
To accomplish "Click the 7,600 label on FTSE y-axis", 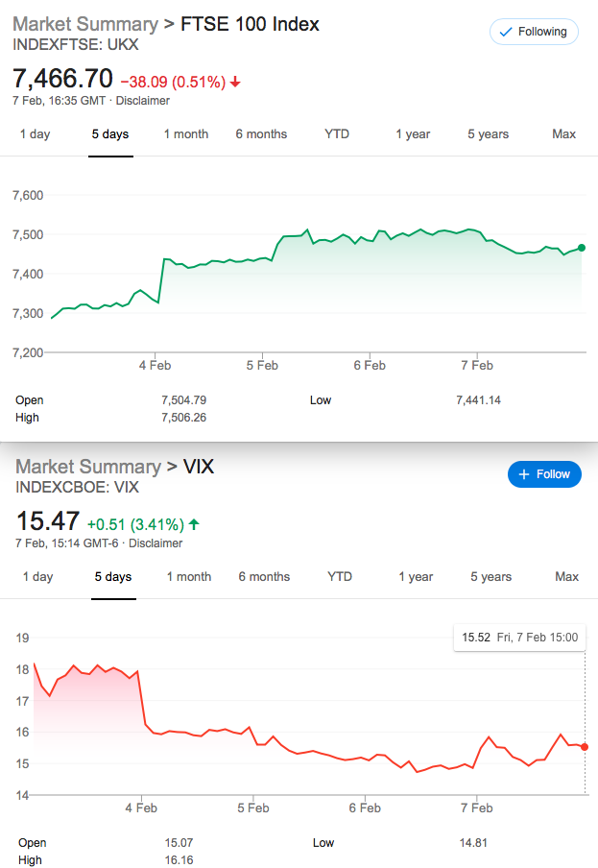I will (28, 196).
